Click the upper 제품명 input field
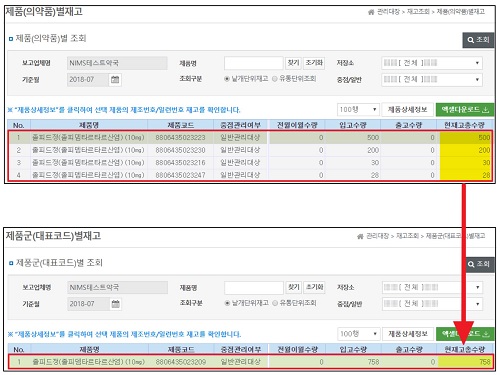The width and height of the screenshot is (500, 375). (x=254, y=63)
